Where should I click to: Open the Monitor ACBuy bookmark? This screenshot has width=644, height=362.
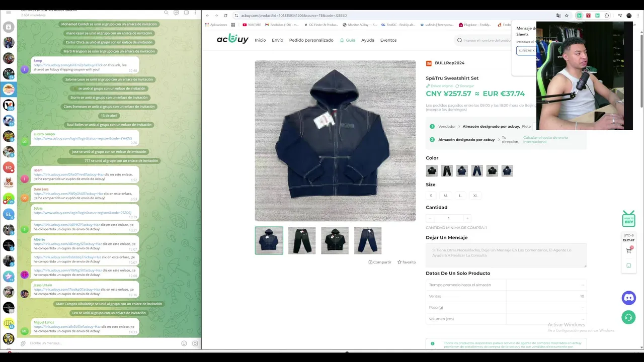coord(359,25)
